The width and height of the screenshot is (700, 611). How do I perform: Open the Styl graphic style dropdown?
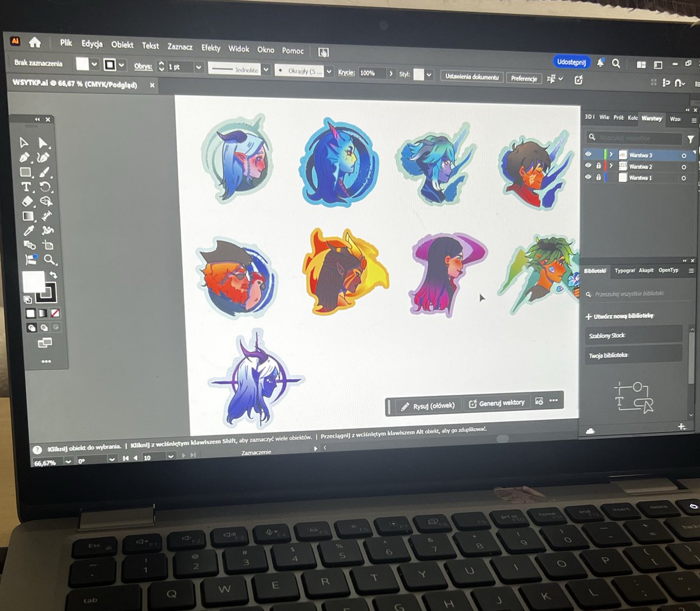[429, 75]
